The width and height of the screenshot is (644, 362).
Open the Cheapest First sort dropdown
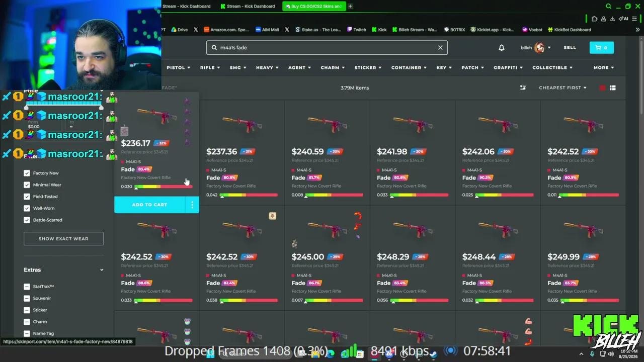[562, 87]
